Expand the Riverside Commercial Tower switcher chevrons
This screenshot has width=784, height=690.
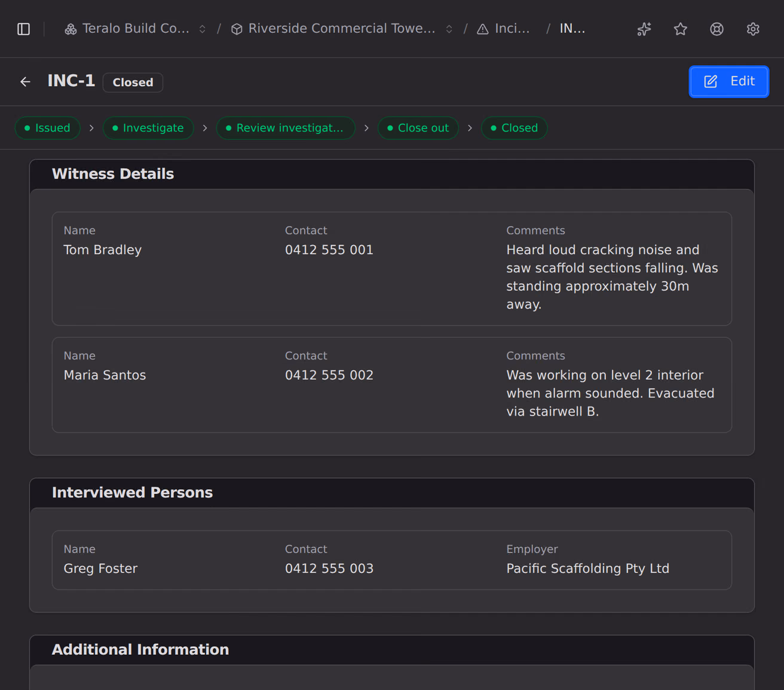pos(449,29)
